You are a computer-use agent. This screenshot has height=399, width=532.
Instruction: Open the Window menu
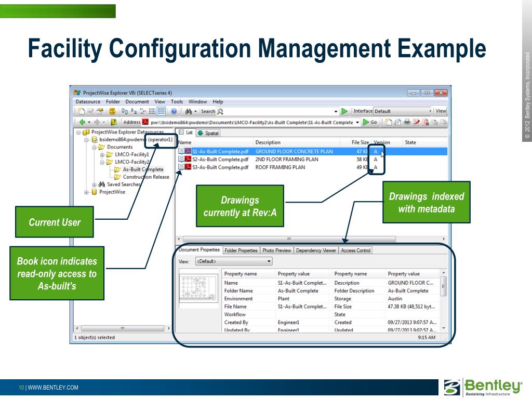tap(198, 101)
